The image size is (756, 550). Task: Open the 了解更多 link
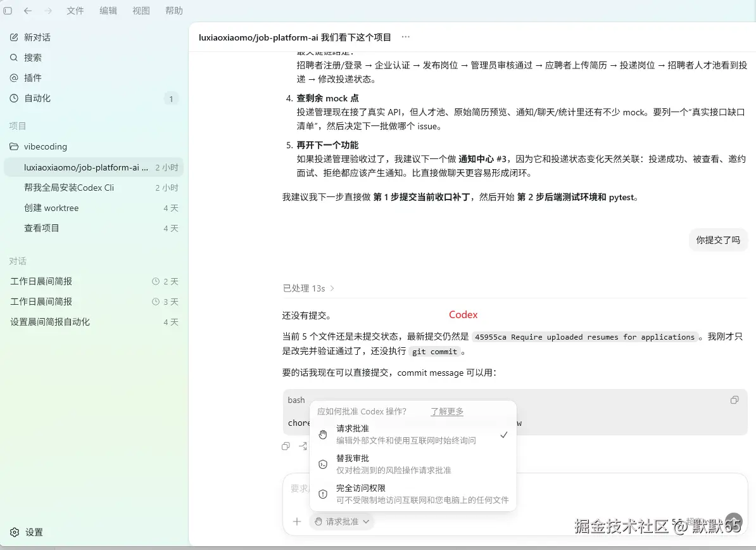pyautogui.click(x=447, y=411)
